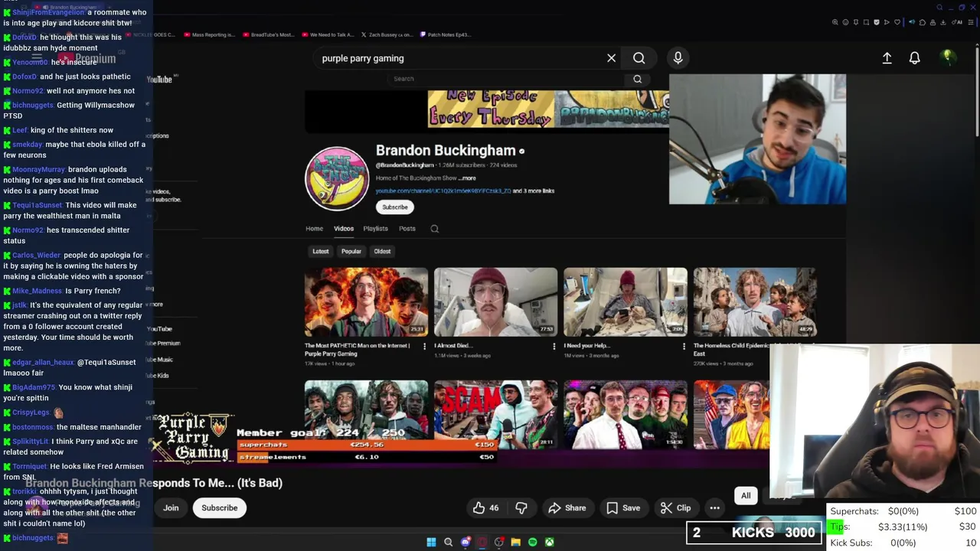Sort videos by Latest chip

pos(320,251)
